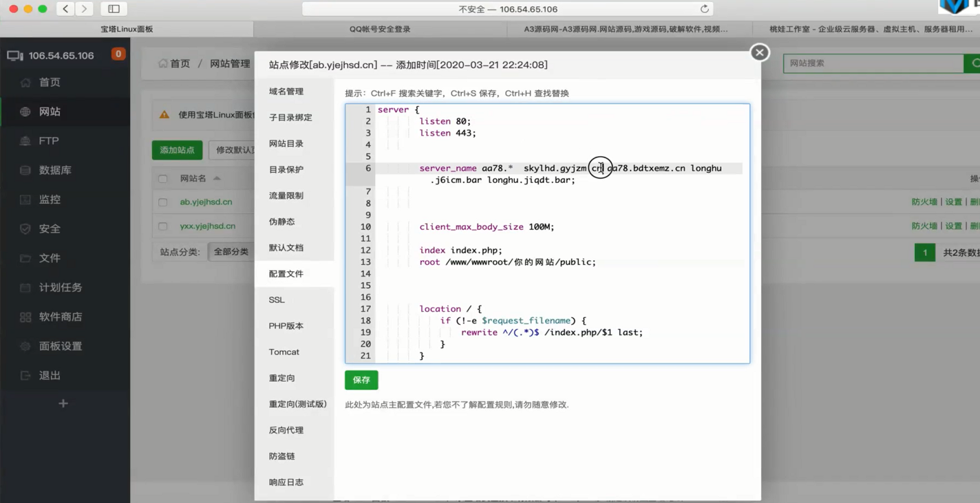Screen dimensions: 980x503
Task: Click 网站管理 in breadcrumb
Action: click(x=230, y=63)
